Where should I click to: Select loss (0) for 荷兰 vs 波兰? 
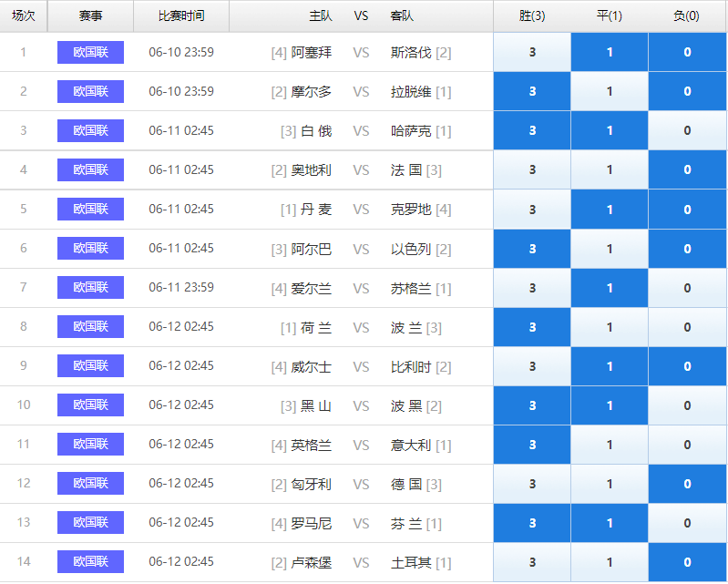tap(687, 327)
